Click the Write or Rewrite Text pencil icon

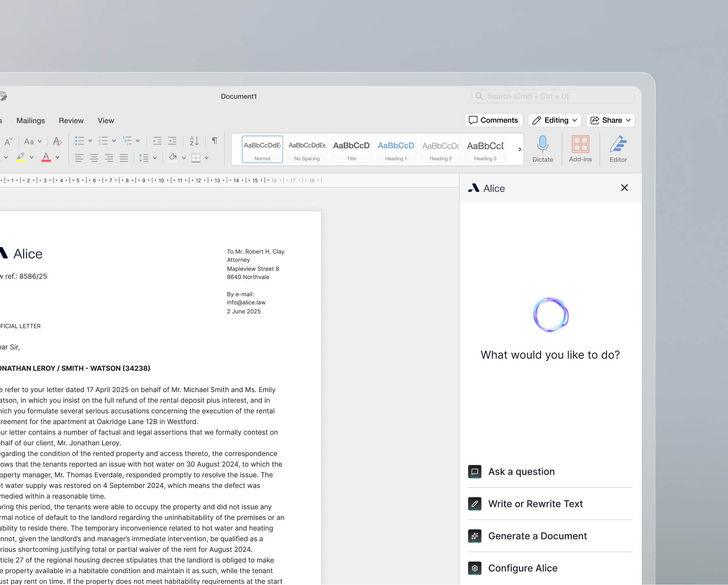[475, 504]
